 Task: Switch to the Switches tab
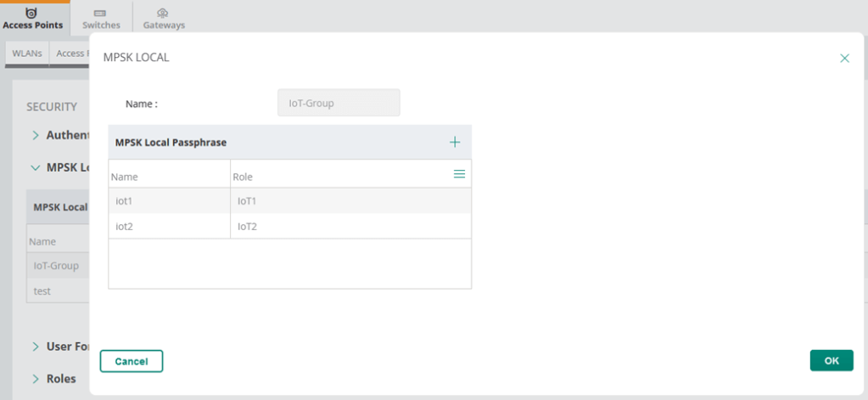pos(101,18)
